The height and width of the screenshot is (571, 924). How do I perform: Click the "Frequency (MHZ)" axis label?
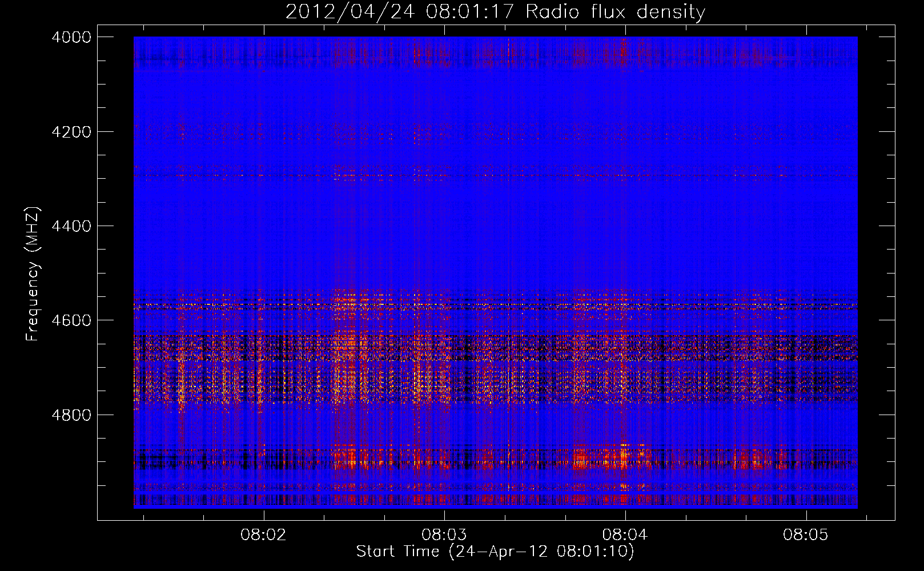[33, 274]
